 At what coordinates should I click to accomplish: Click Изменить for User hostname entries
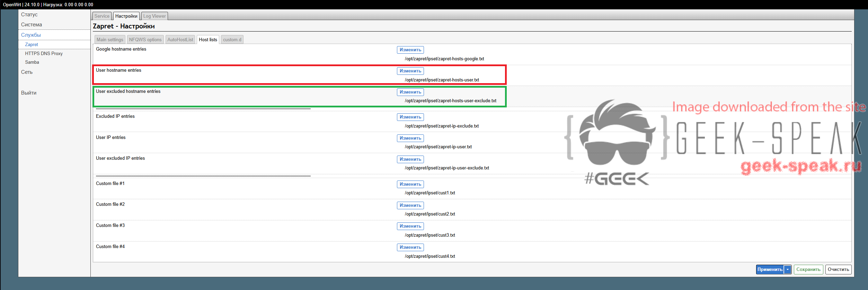pyautogui.click(x=410, y=71)
